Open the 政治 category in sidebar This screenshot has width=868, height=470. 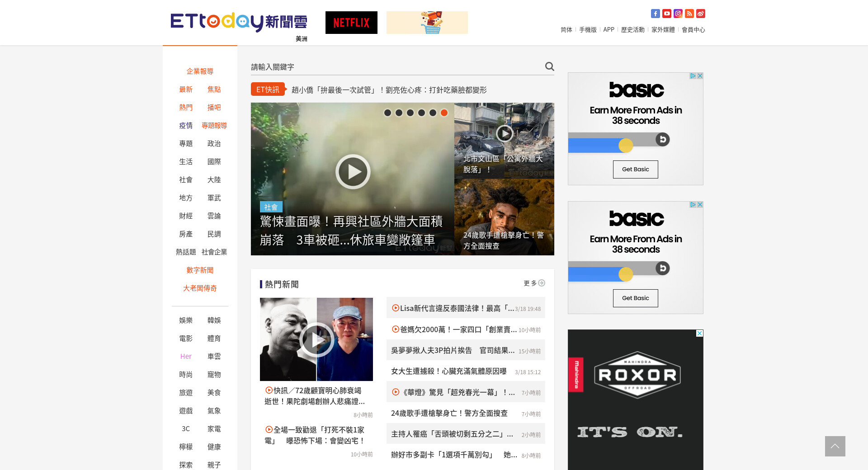point(214,144)
